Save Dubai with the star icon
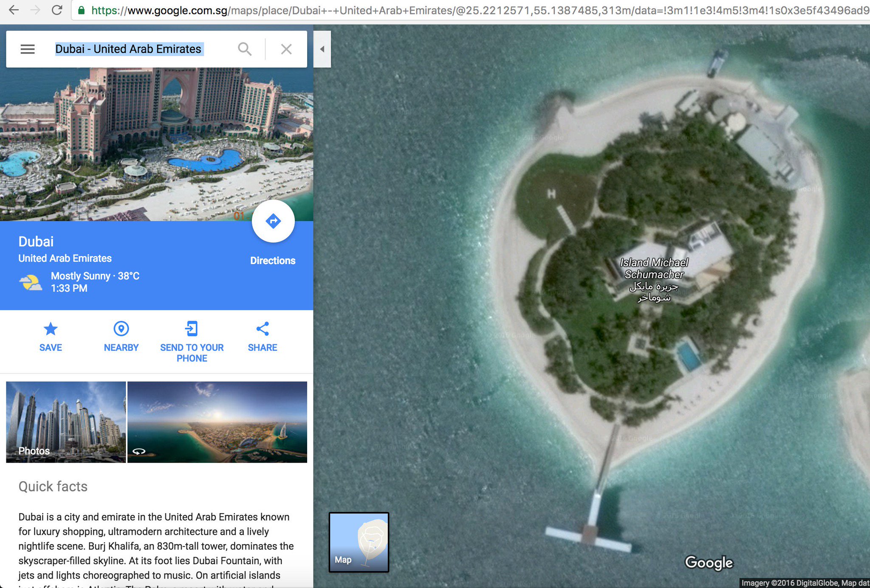The height and width of the screenshot is (588, 870). pos(51,329)
